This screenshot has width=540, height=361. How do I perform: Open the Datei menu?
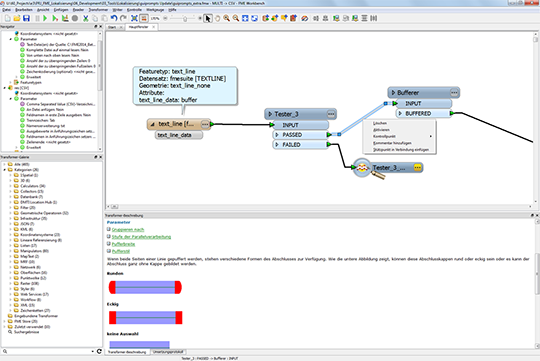7,10
